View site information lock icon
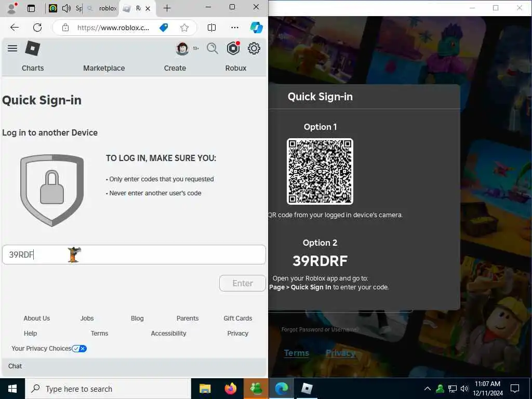532x399 pixels. [x=65, y=28]
